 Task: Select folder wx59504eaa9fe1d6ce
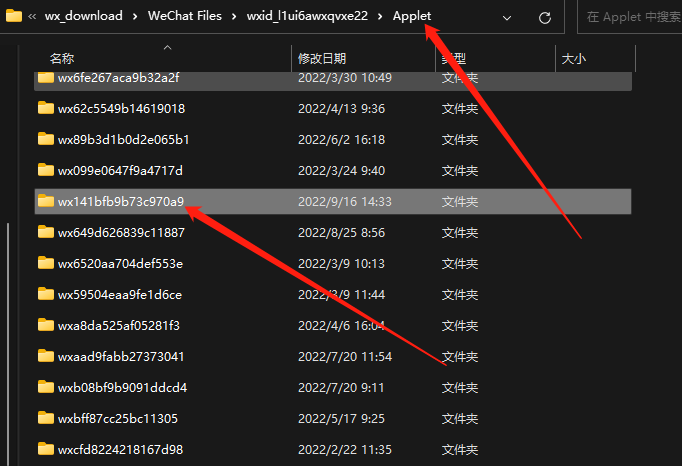point(333,295)
